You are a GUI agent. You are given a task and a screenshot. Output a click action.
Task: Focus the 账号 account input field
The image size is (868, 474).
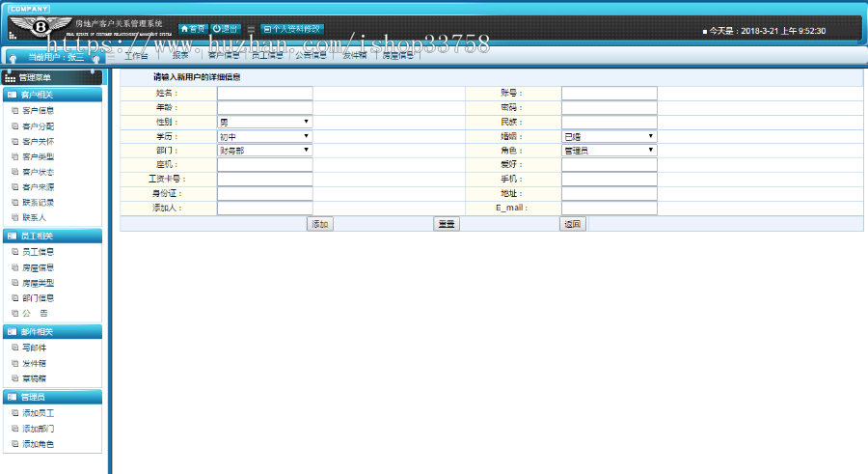(x=610, y=93)
